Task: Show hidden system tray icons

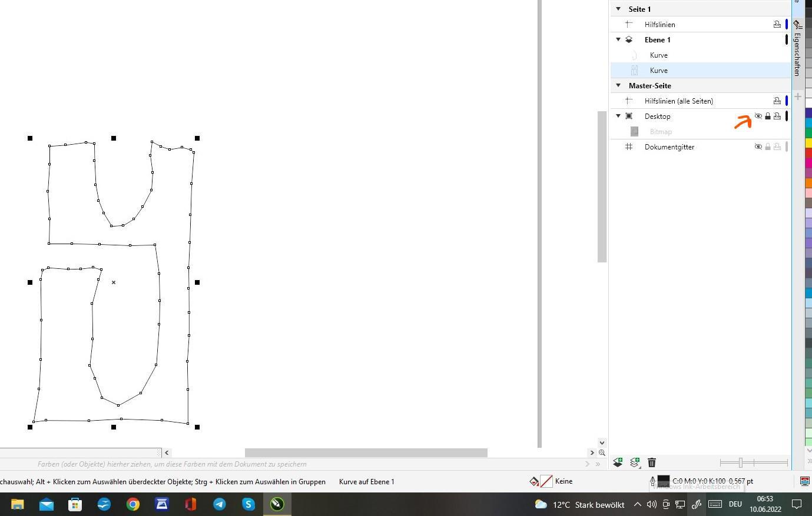Action: coord(637,504)
